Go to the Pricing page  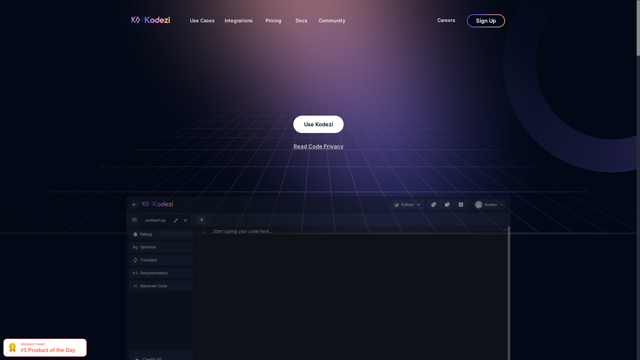coord(273,20)
